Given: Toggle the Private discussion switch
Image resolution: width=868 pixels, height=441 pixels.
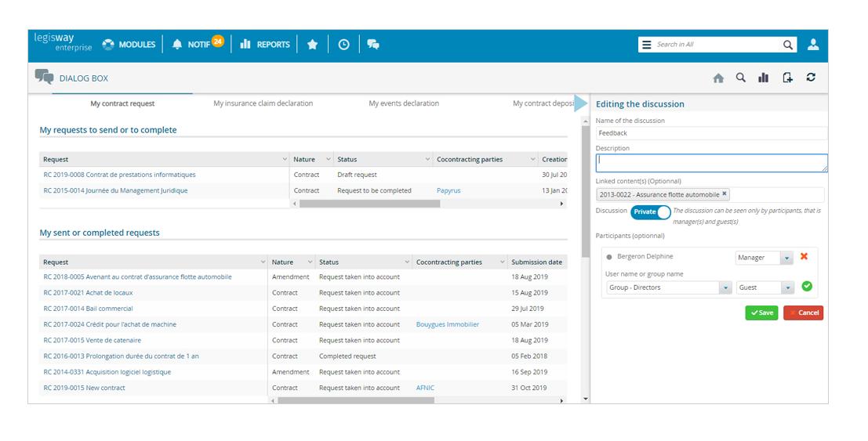Looking at the screenshot, I should [651, 212].
